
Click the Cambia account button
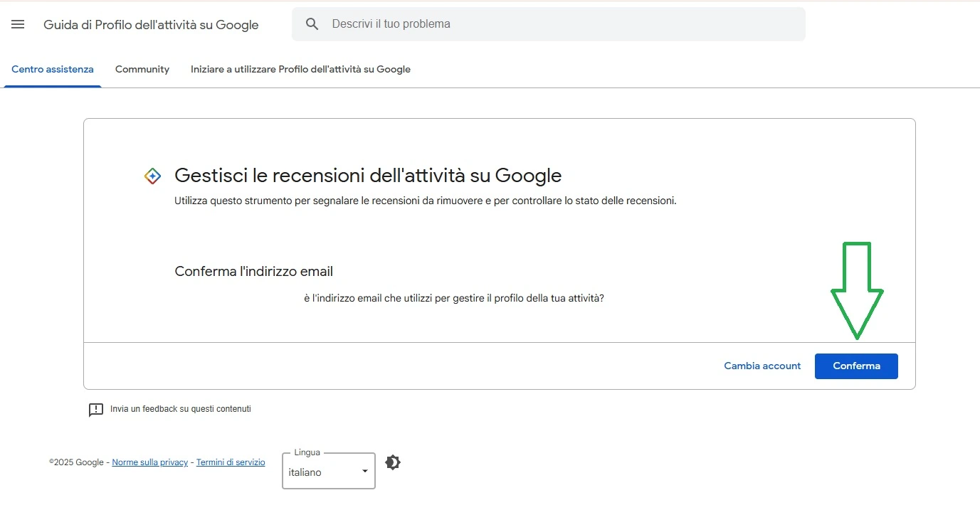[762, 366]
